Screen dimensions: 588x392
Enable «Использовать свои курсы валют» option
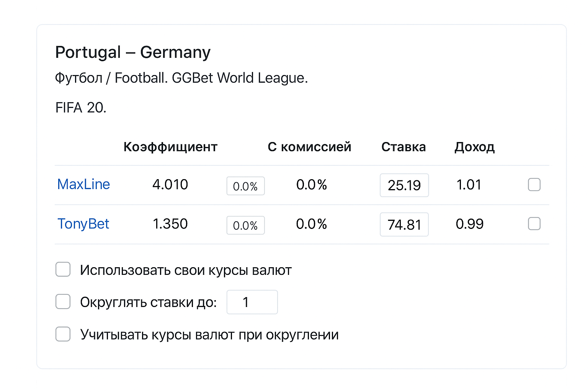tap(63, 269)
